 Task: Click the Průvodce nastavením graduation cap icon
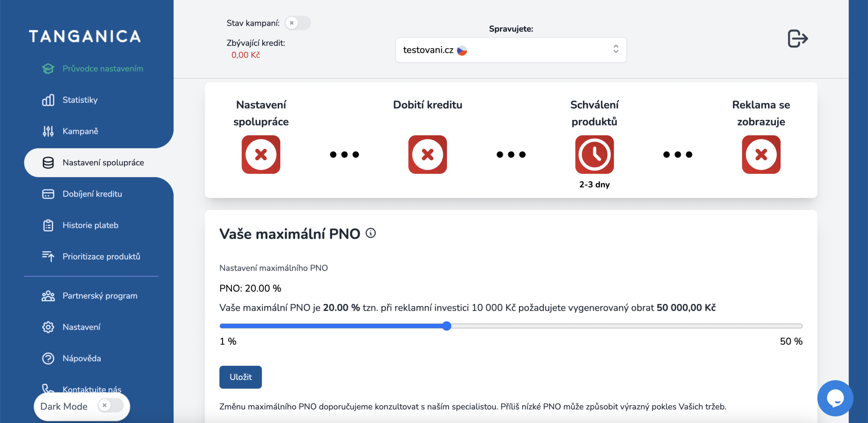pos(48,69)
